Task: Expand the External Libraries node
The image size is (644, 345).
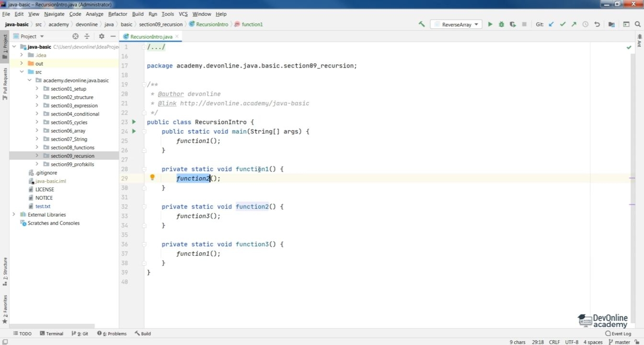Action: click(x=14, y=215)
